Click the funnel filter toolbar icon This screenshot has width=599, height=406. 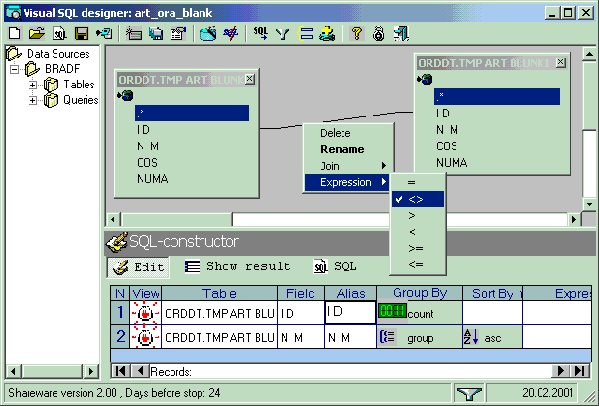[283, 34]
